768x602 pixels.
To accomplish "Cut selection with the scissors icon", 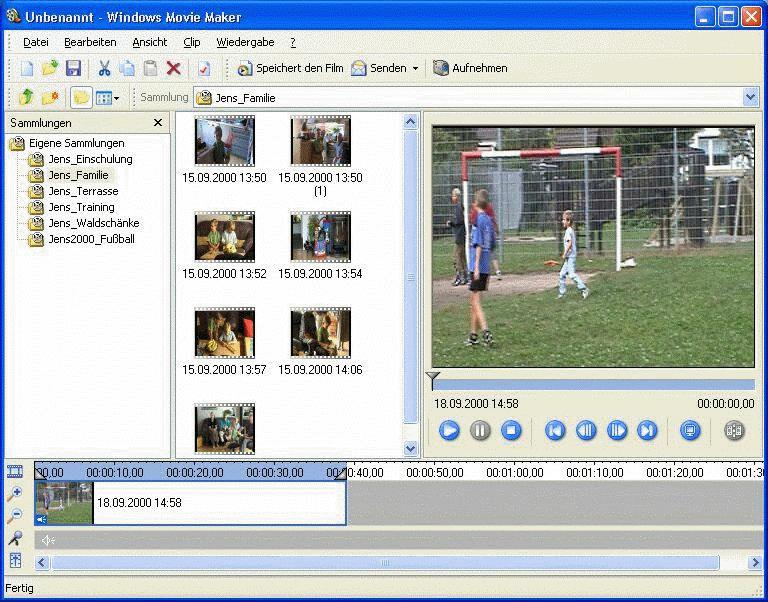I will (x=104, y=68).
